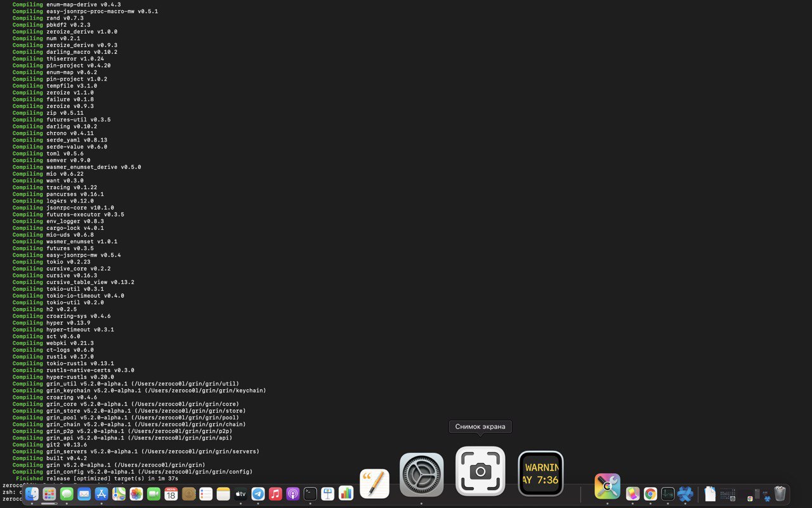Click 'Compiling grin_config v5.2.0-alpha.1' line

tap(133, 472)
